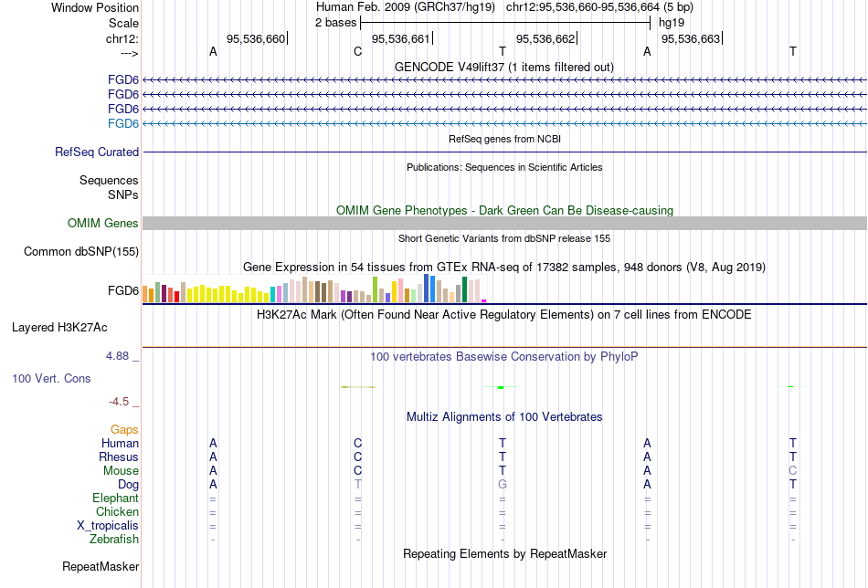Select the Elephant species row label

click(x=115, y=498)
